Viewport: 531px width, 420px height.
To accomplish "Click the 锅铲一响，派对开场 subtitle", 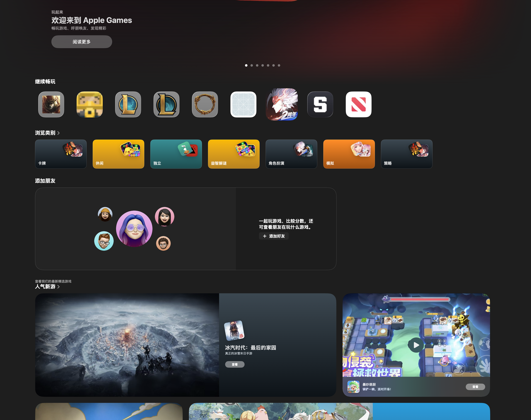I will pyautogui.click(x=377, y=389).
